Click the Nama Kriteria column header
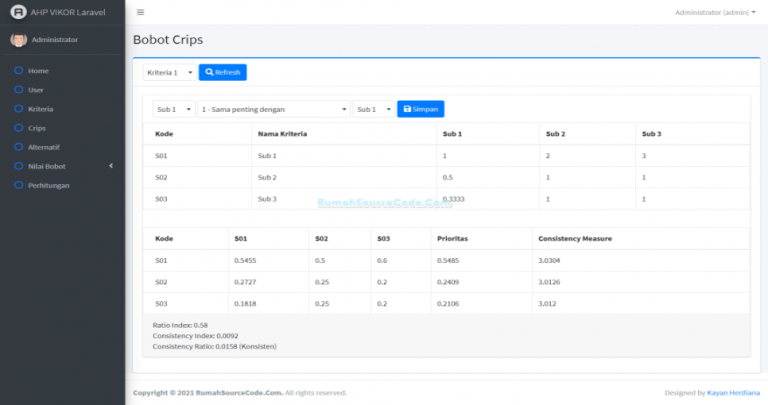Screen dimensions: 768x405 [x=283, y=134]
